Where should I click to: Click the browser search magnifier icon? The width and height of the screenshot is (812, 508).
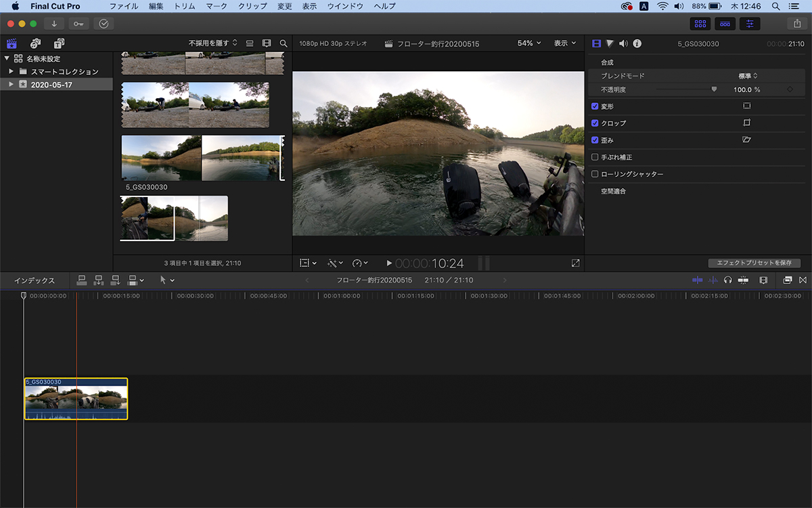[x=284, y=43]
